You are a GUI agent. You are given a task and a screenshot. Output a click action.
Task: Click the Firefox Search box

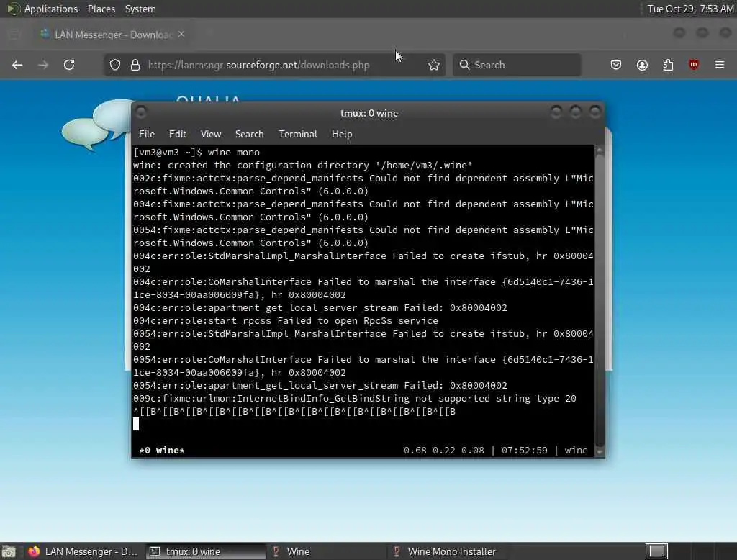[517, 65]
